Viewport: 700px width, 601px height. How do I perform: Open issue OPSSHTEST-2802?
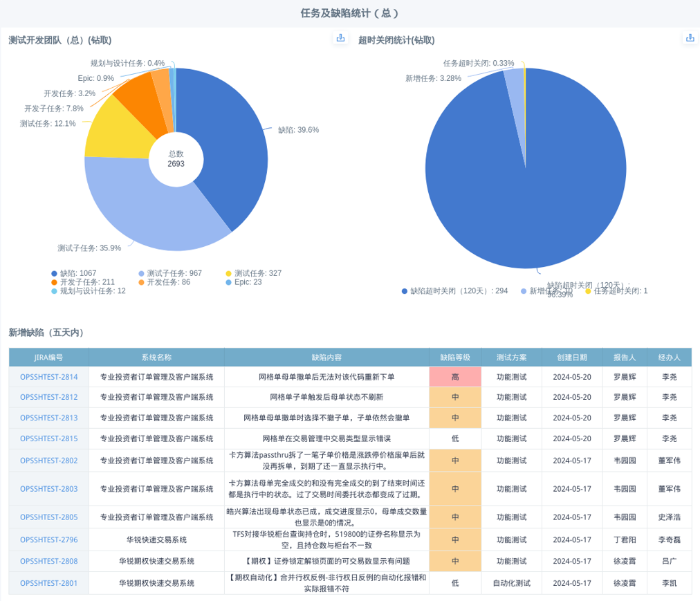[48, 461]
